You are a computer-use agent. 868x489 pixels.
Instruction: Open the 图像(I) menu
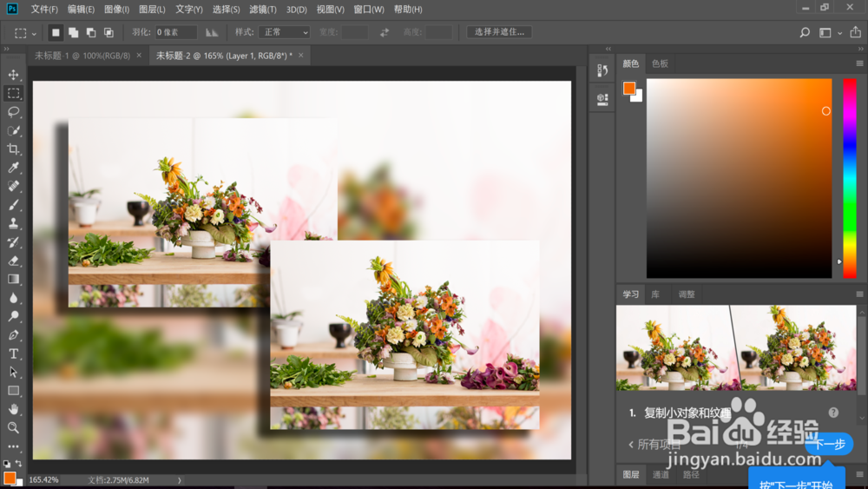117,10
